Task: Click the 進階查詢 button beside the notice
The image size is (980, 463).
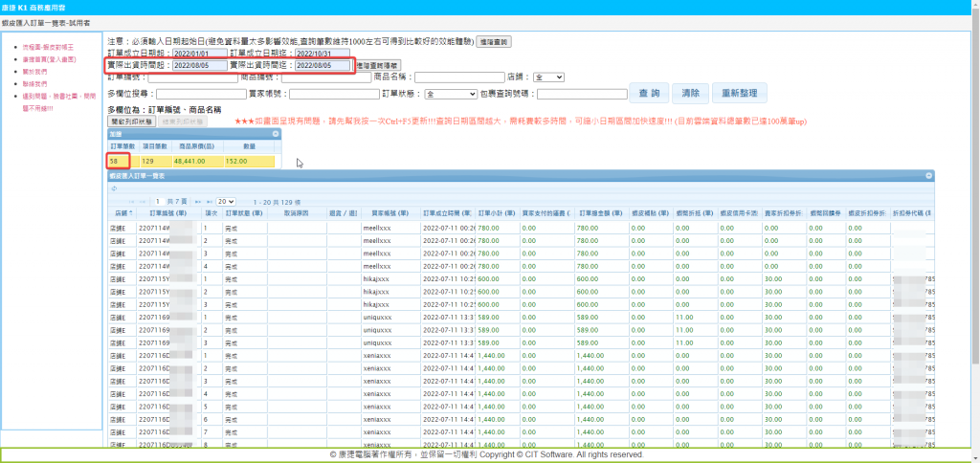Action: (494, 42)
